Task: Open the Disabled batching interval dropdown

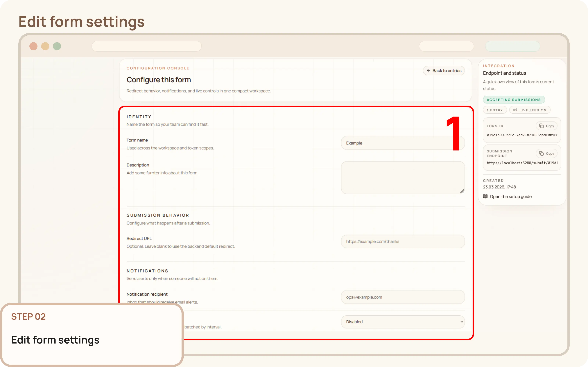Action: pyautogui.click(x=402, y=322)
